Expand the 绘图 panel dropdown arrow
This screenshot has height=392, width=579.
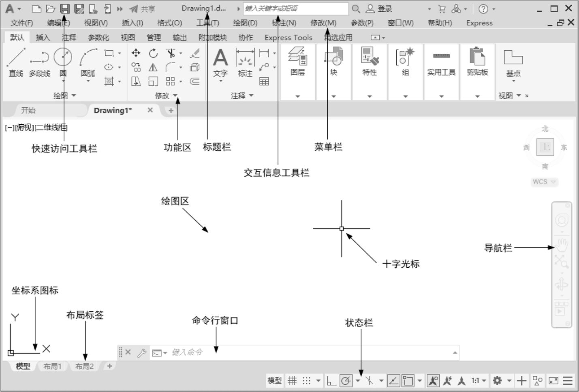pyautogui.click(x=74, y=96)
